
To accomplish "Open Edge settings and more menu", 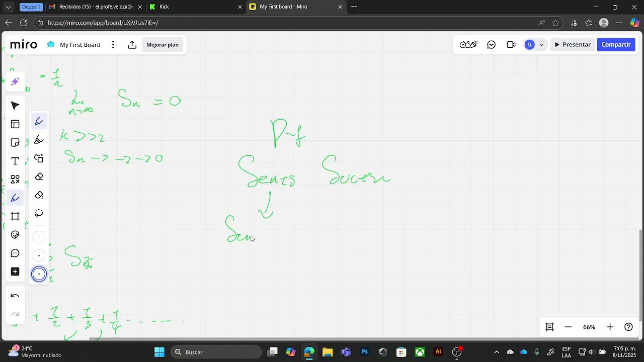I will [x=619, y=23].
